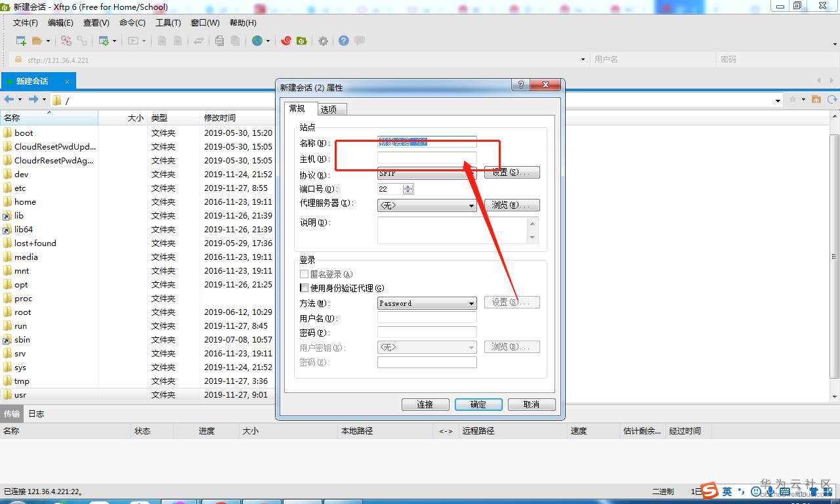Select the usr folder row
840x504 pixels.
tap(138, 395)
